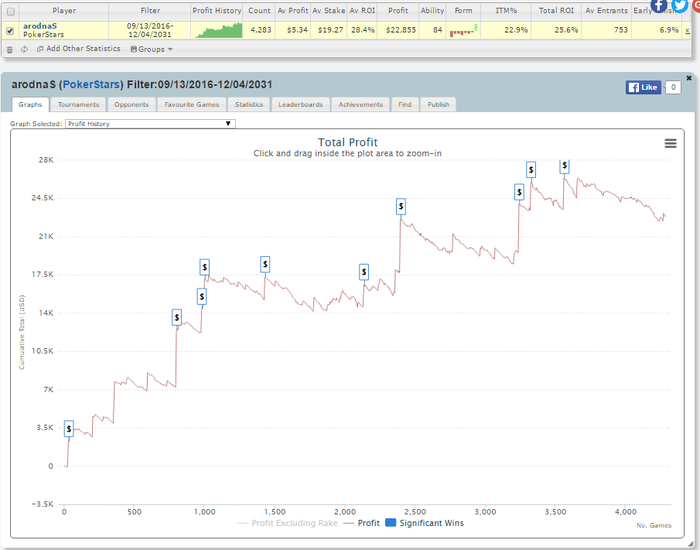The image size is (700, 550).
Task: Open the Statistics tab
Action: 249,104
